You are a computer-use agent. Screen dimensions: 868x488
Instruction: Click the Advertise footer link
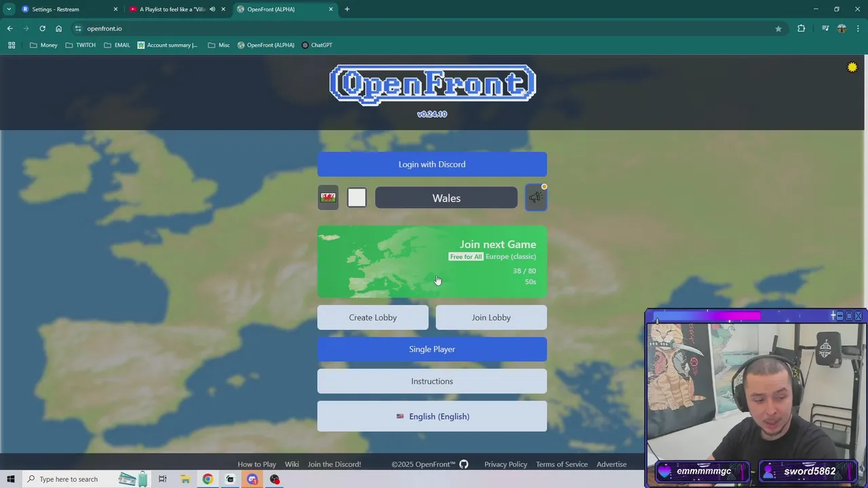[x=612, y=464]
